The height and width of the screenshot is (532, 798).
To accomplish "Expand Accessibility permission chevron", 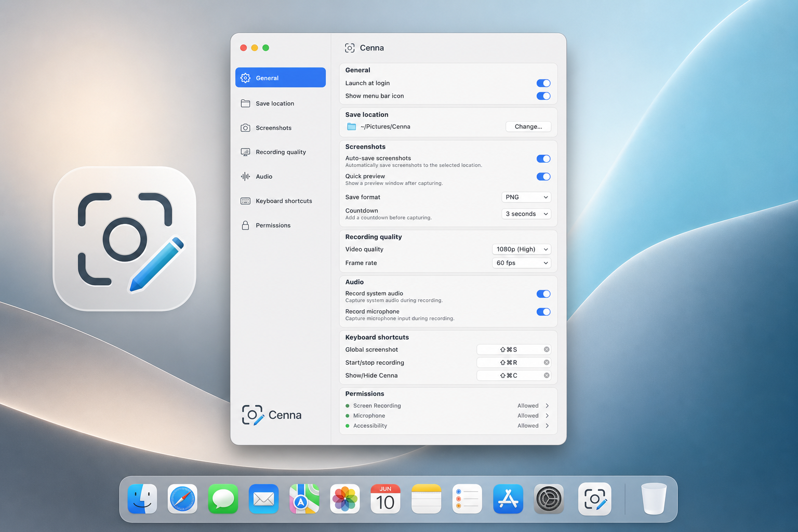I will pos(547,425).
